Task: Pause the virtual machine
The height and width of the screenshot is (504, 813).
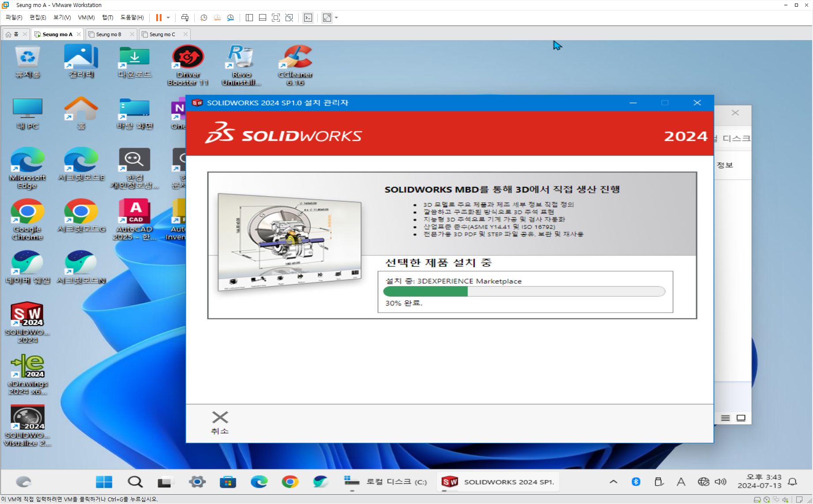Action: 159,18
